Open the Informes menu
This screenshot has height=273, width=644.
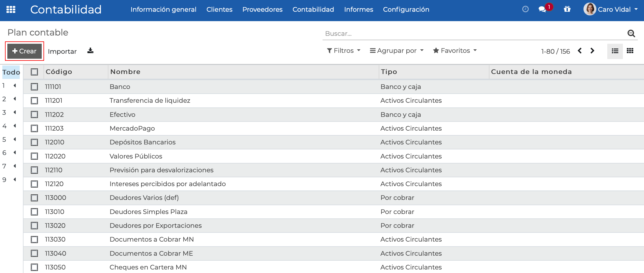coord(358,9)
